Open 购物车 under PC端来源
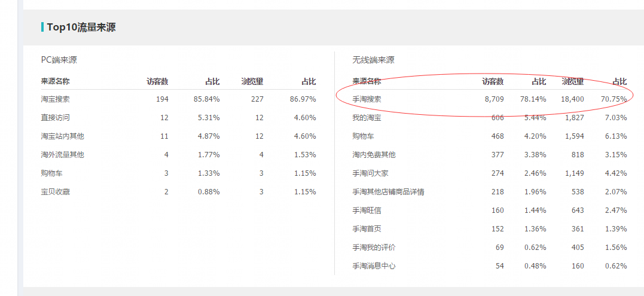This screenshot has height=296, width=644. pos(52,173)
